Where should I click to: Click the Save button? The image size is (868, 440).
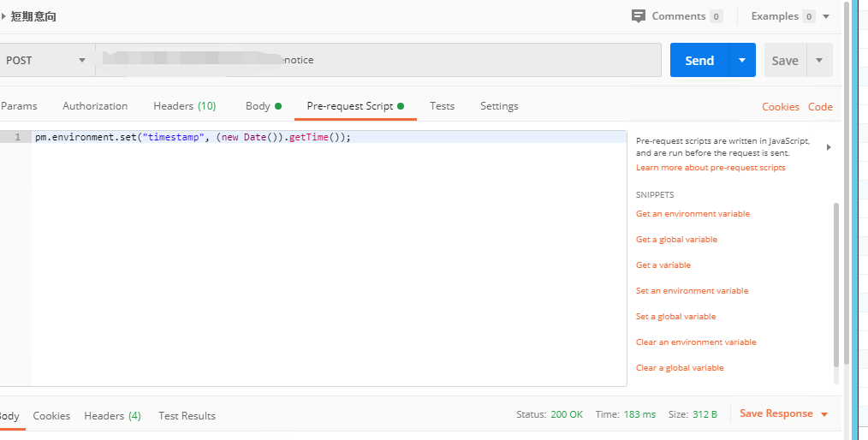click(785, 60)
